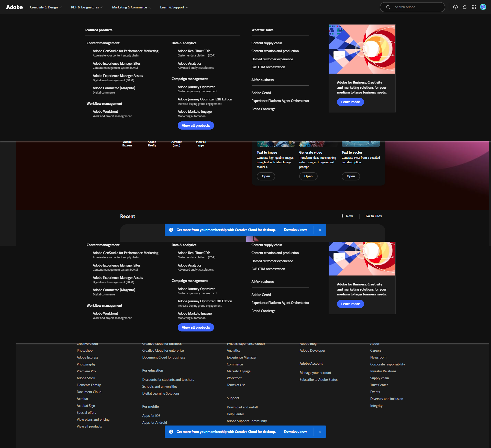The width and height of the screenshot is (491, 448).
Task: Open the notifications bell icon
Action: (465, 7)
